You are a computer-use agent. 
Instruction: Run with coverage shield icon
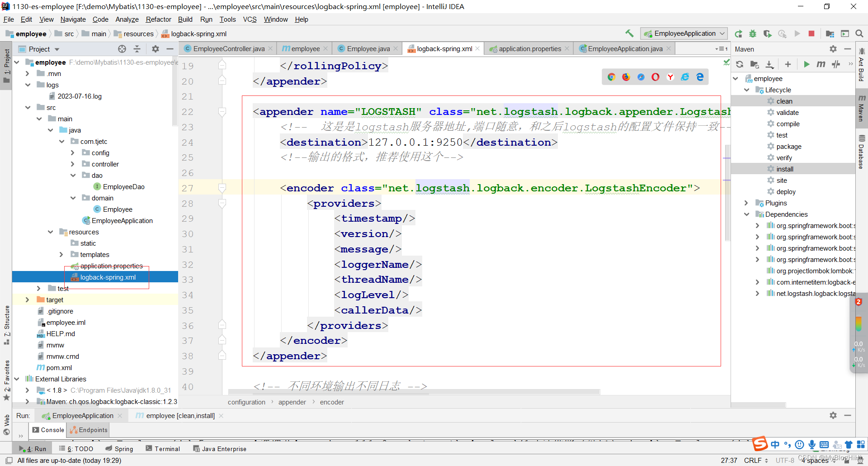768,33
